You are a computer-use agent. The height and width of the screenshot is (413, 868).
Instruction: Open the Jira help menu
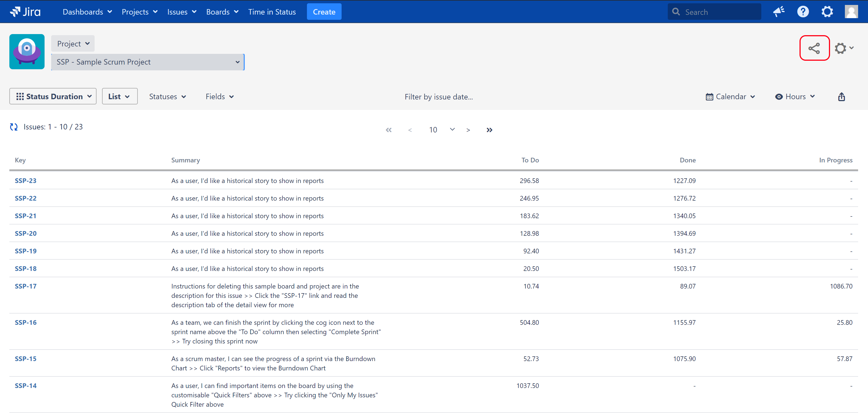(x=803, y=12)
